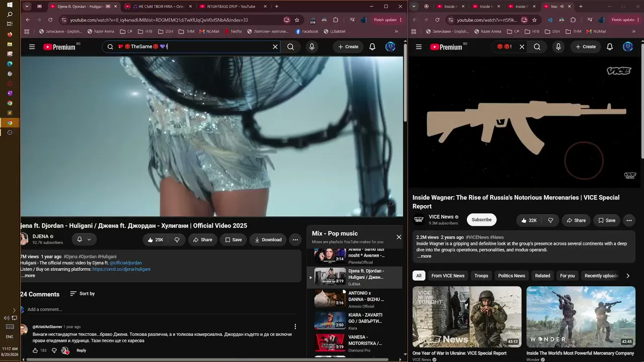Expand the Huligani video description with ...more
Viewport: 644px width, 362px height.
tap(28, 276)
